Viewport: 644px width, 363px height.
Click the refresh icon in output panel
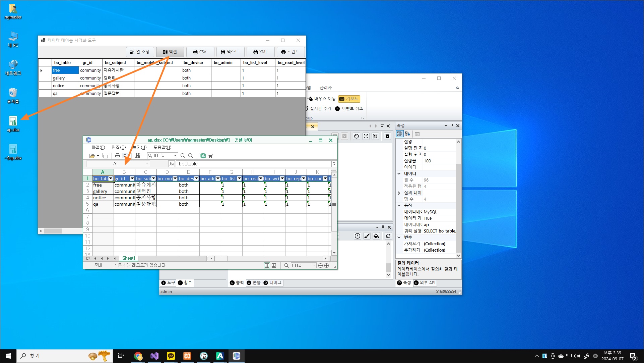388,236
